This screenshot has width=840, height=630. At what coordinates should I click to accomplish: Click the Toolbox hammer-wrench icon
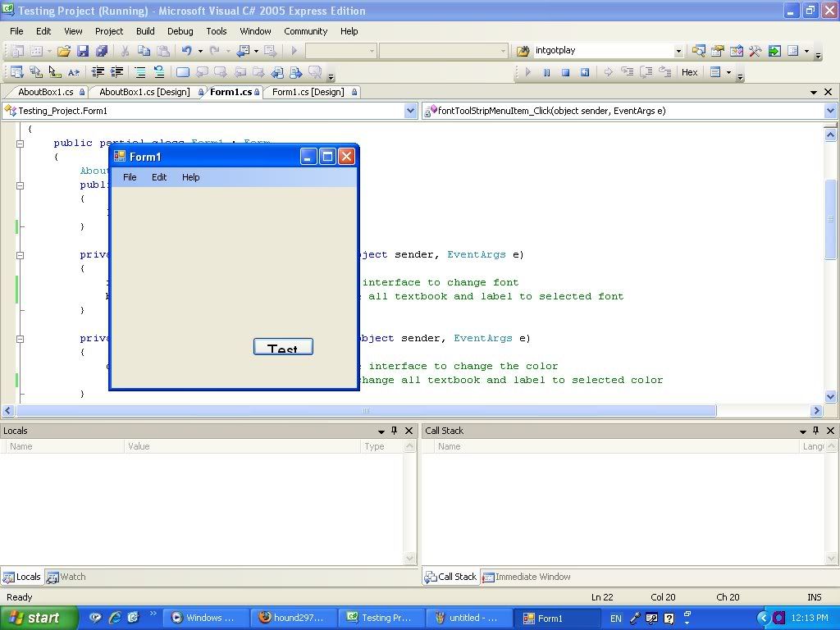pyautogui.click(x=755, y=51)
